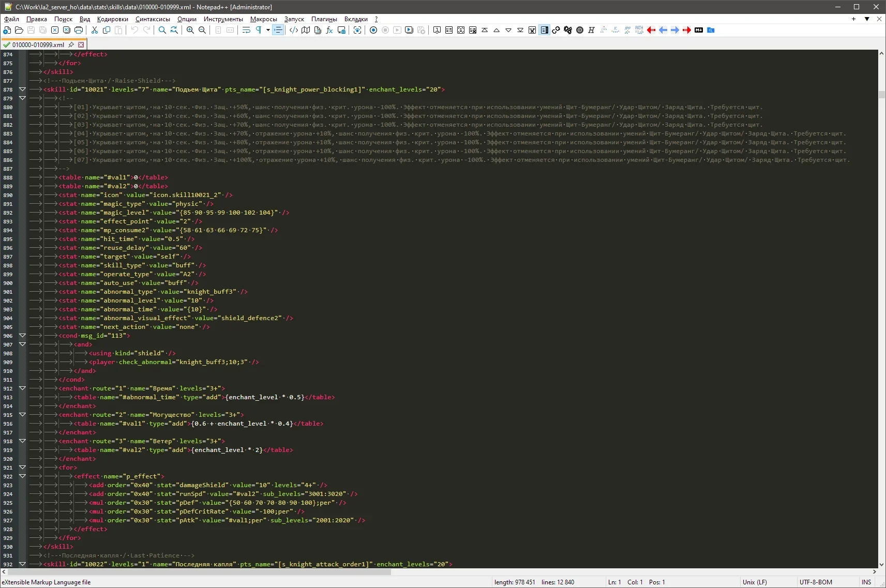
Task: Click the PATH plugin toolbar icon
Action: coord(639,30)
